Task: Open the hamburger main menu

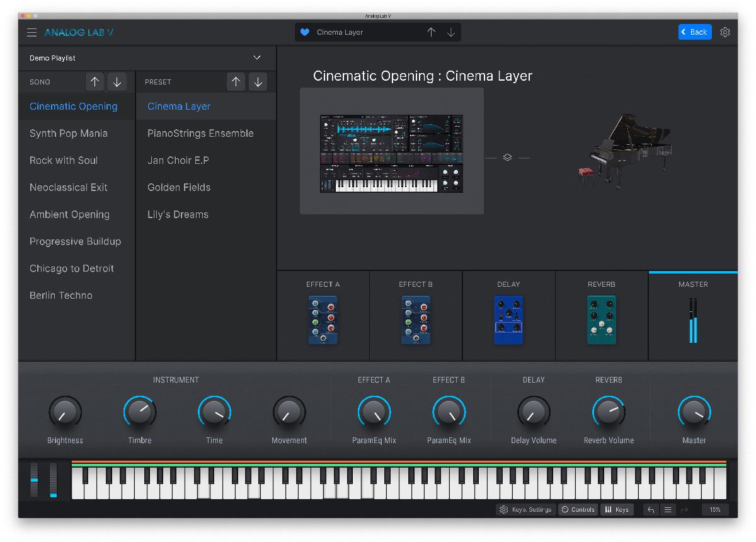Action: point(31,32)
